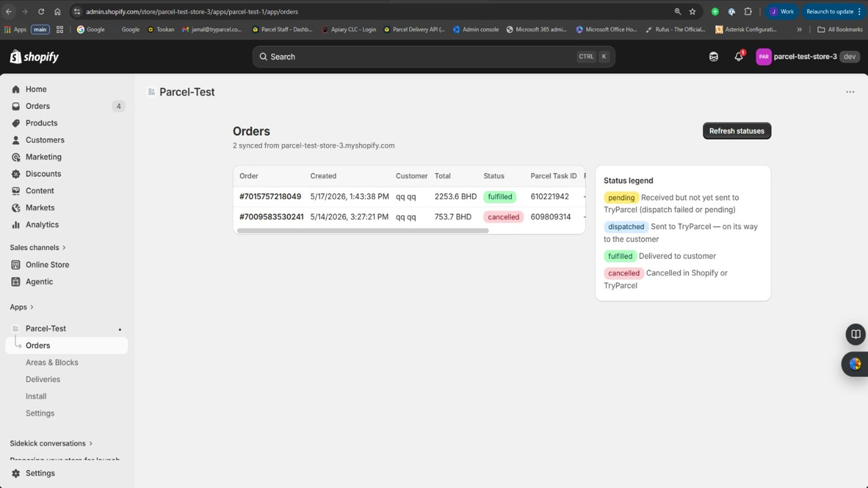Click the floating colorful globe button
Viewport: 868px width, 488px height.
coord(855,364)
